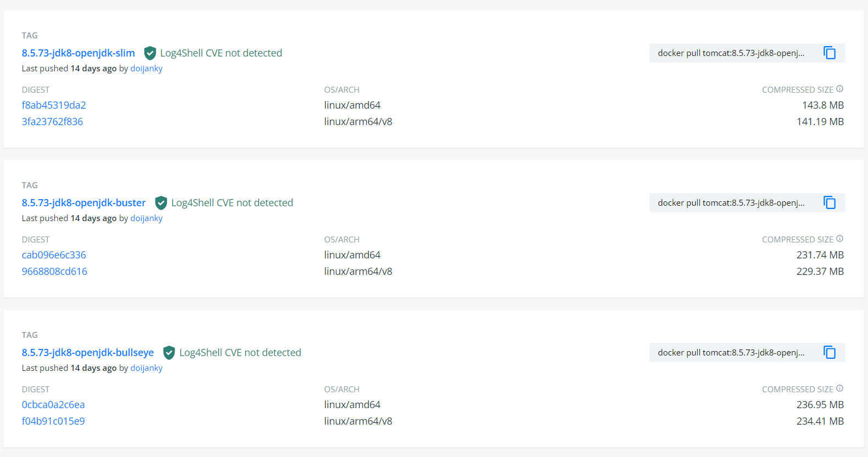Copy the docker pull command for openjdk-slim
868x457 pixels.
click(829, 53)
